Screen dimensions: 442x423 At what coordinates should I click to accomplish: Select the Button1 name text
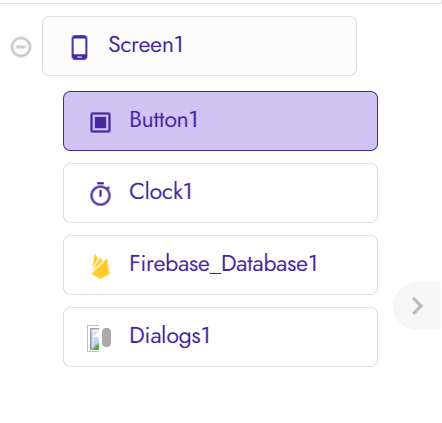tap(164, 119)
